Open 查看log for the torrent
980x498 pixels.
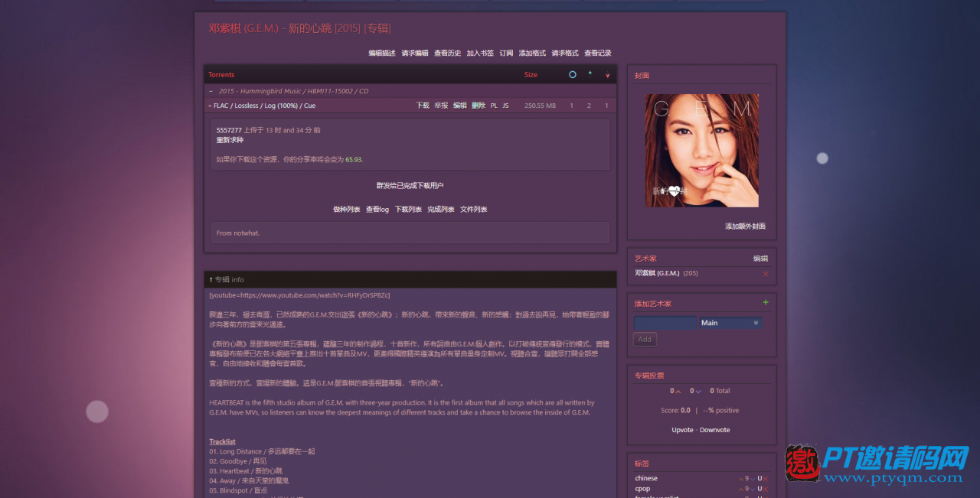coord(377,210)
